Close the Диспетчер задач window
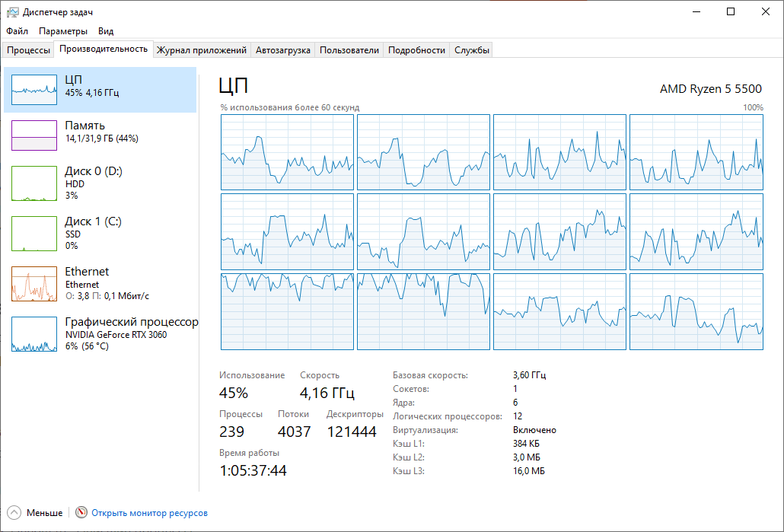Viewport: 784px width, 532px height. point(766,12)
